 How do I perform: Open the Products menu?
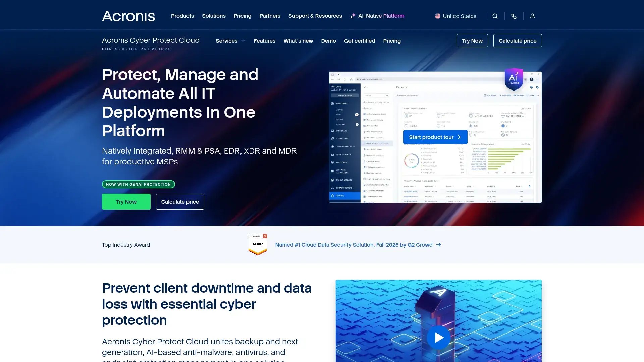(x=182, y=16)
